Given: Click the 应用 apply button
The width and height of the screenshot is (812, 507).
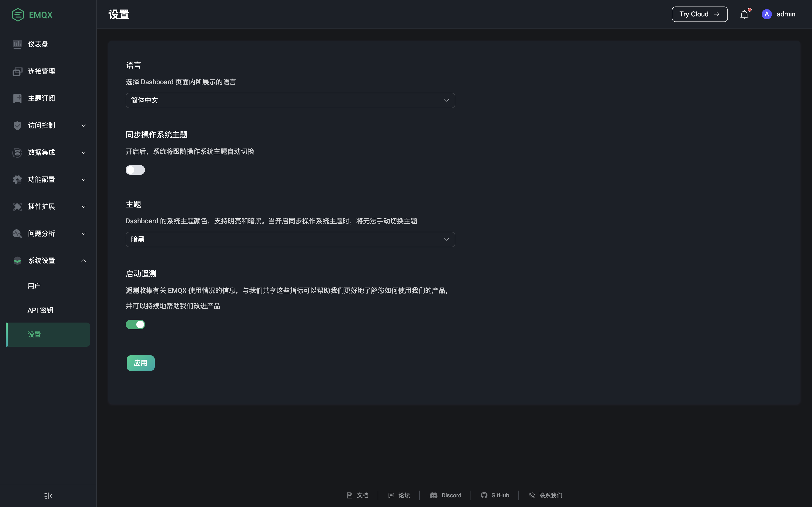Looking at the screenshot, I should click(141, 363).
